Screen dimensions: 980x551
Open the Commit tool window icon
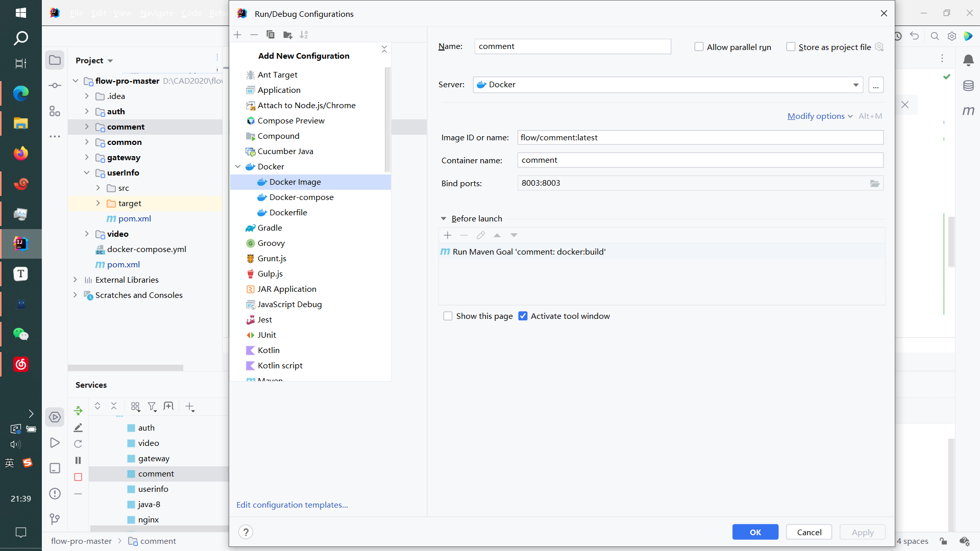55,85
